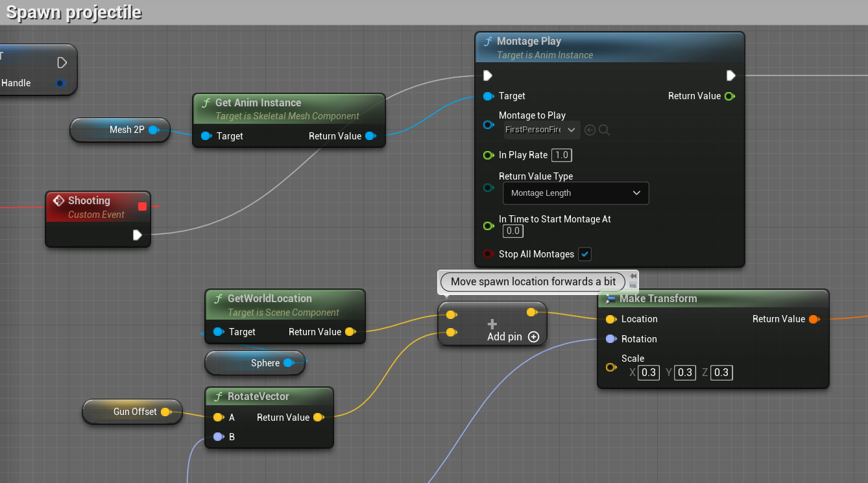Screen dimensions: 868x483
Task: Edit the Scale X value field
Action: coord(649,372)
